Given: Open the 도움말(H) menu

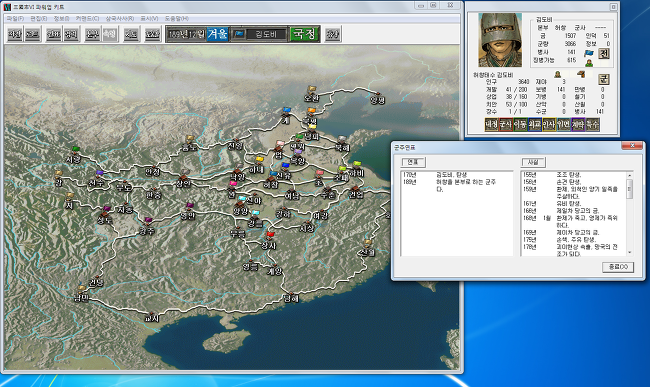Looking at the screenshot, I should pos(177,18).
